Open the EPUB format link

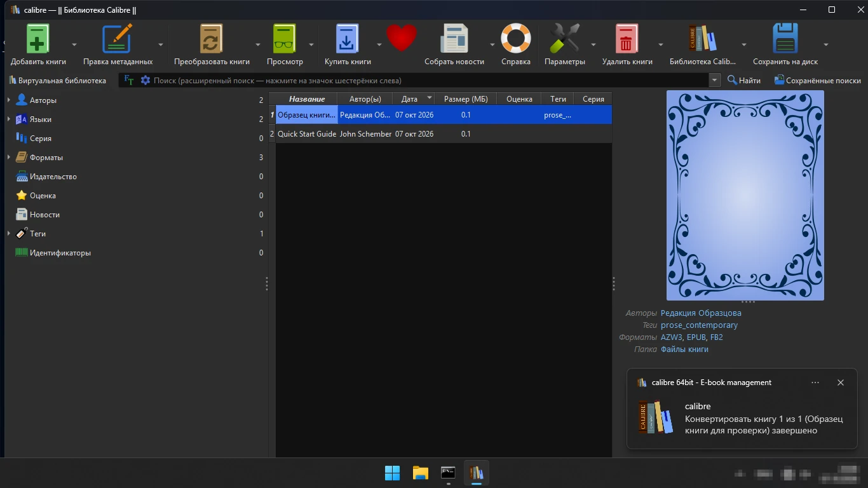click(696, 337)
